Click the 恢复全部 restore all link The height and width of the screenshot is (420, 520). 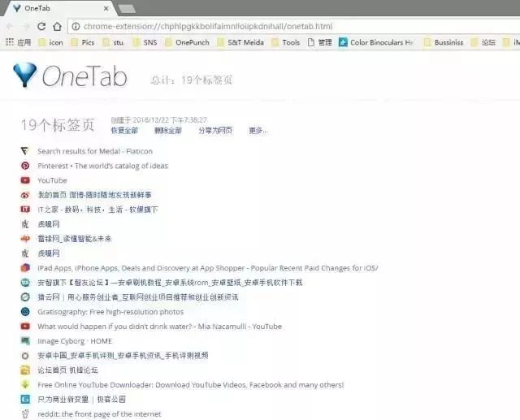124,131
